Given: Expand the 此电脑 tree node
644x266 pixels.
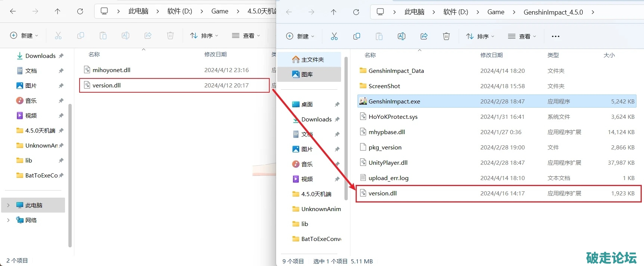Looking at the screenshot, I should click(8, 205).
